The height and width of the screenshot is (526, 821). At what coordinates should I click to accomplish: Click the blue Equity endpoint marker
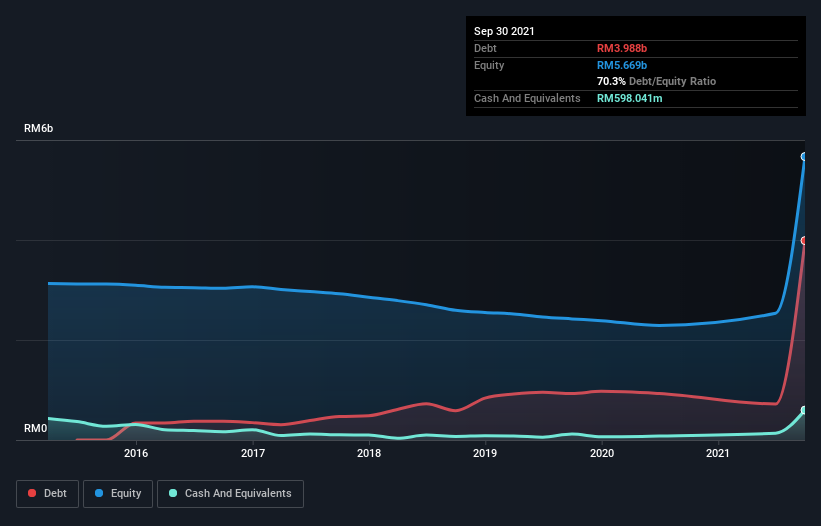[804, 156]
